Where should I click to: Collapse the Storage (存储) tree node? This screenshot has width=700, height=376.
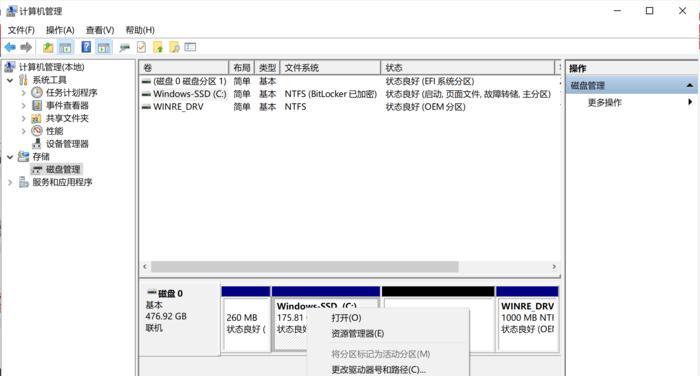coord(10,157)
